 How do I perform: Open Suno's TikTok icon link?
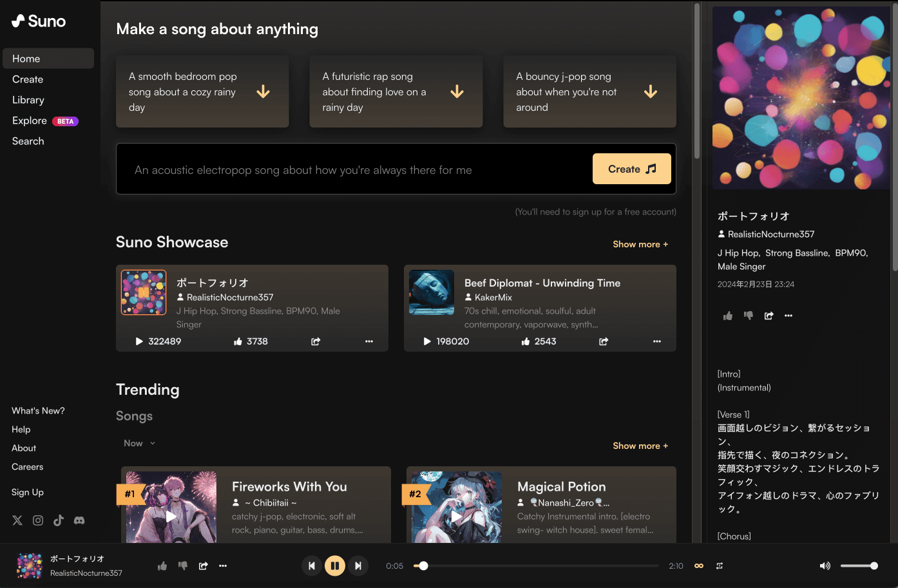coord(59,520)
